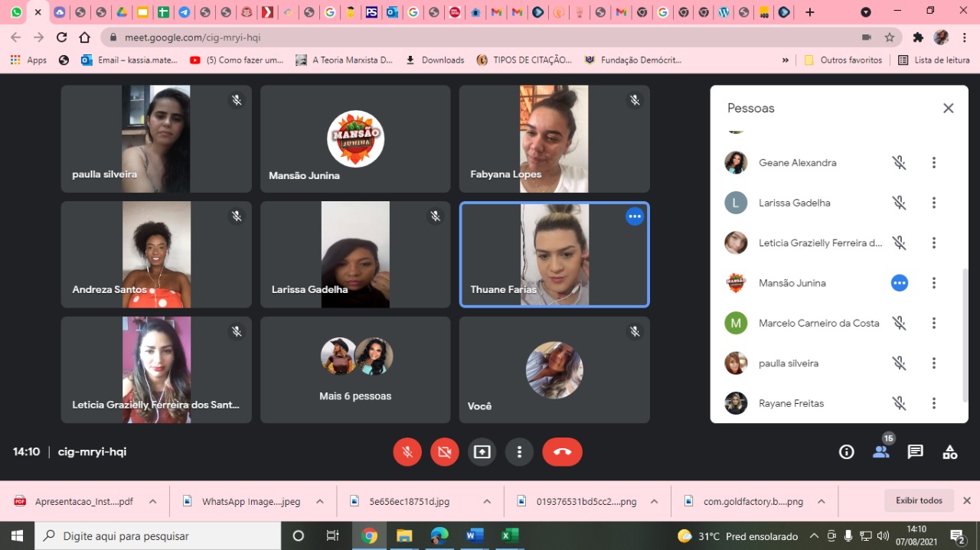The height and width of the screenshot is (550, 980).
Task: Expand the call's more options menu
Action: click(519, 452)
